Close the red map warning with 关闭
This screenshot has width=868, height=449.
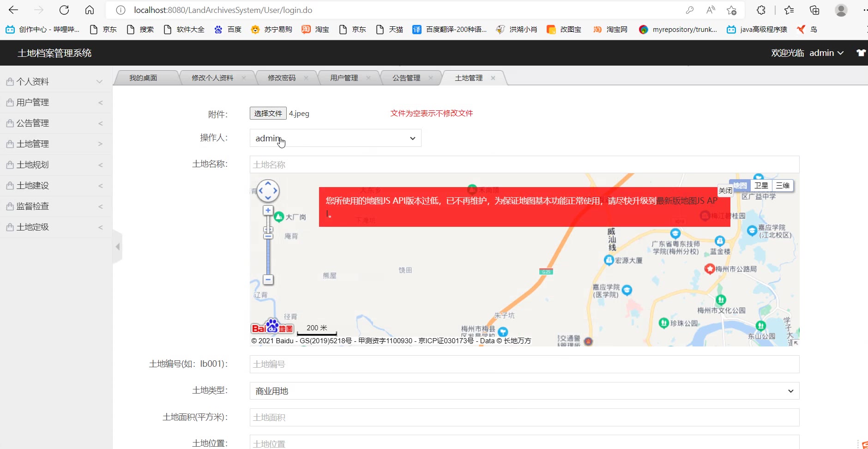pyautogui.click(x=725, y=190)
